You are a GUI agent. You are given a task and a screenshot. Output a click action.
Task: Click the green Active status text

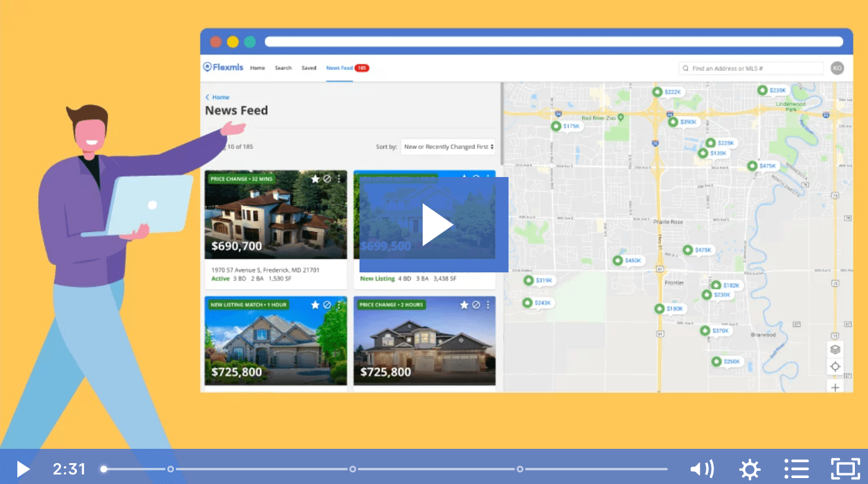point(221,278)
